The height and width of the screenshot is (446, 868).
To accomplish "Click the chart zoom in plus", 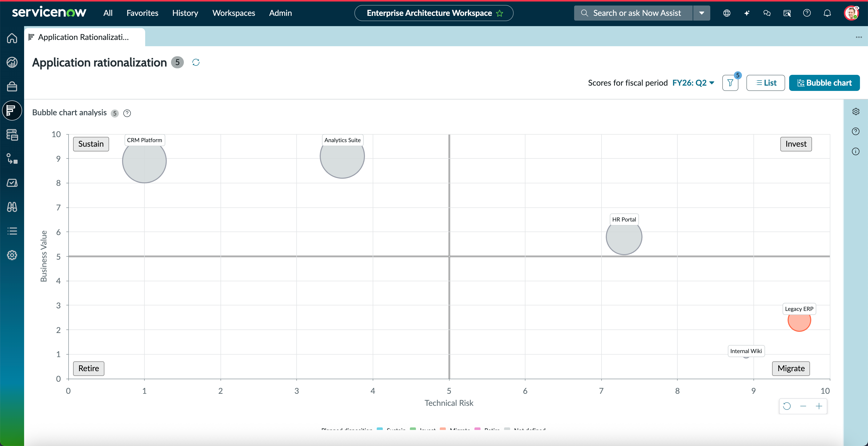I will (x=819, y=406).
